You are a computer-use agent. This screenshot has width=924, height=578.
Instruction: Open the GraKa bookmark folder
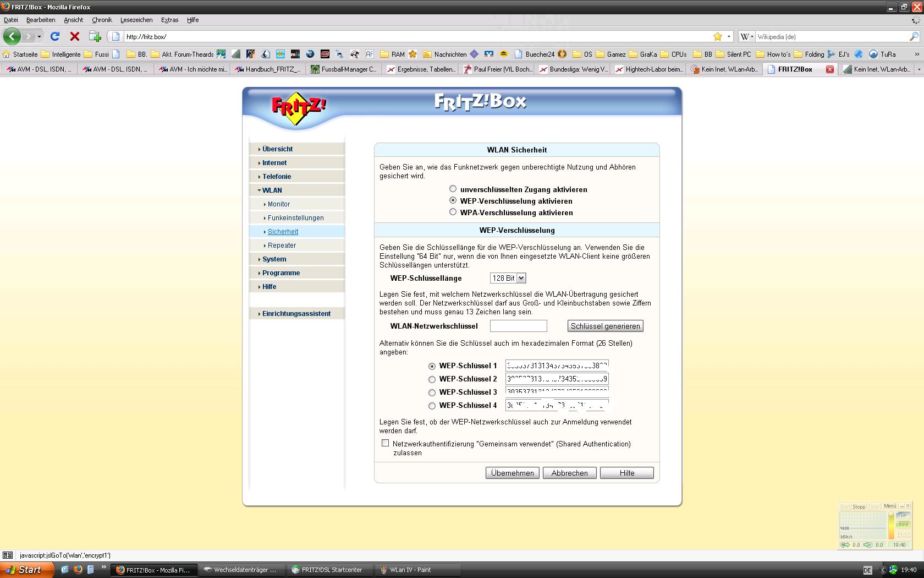(x=643, y=54)
